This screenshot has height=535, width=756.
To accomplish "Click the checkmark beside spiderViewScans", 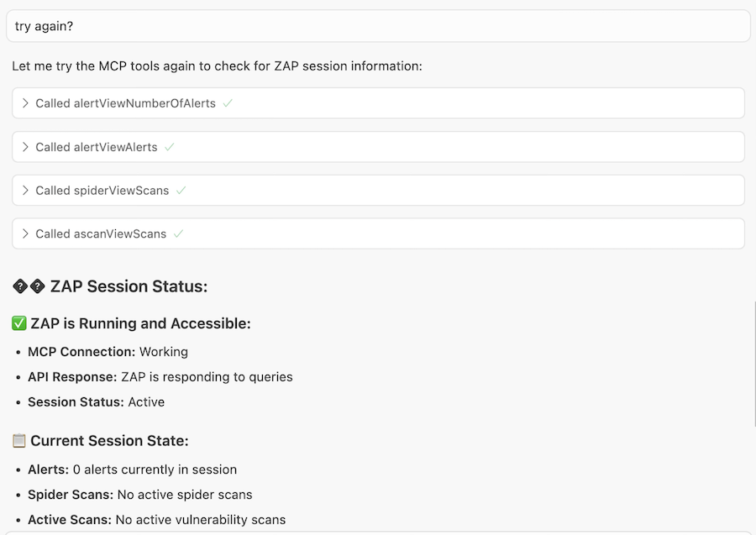I will click(x=181, y=191).
